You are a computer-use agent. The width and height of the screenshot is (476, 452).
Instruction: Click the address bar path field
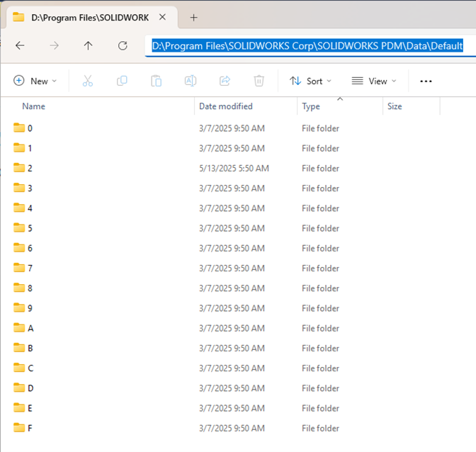tap(310, 46)
